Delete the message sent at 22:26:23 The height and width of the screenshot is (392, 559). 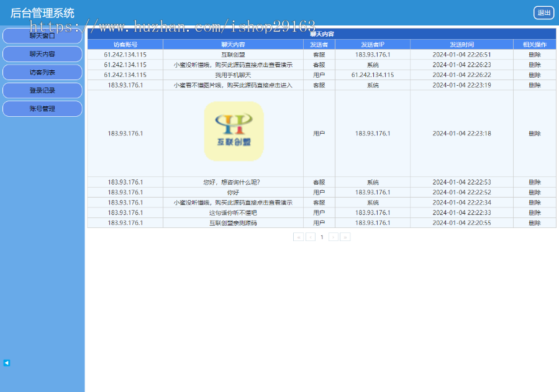point(535,65)
